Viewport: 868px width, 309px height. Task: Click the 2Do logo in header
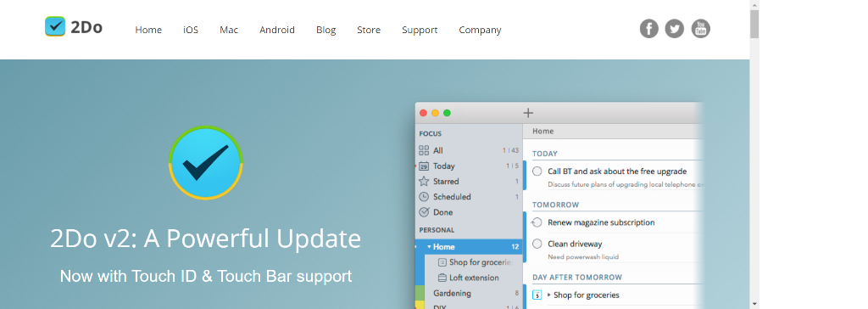(x=74, y=26)
